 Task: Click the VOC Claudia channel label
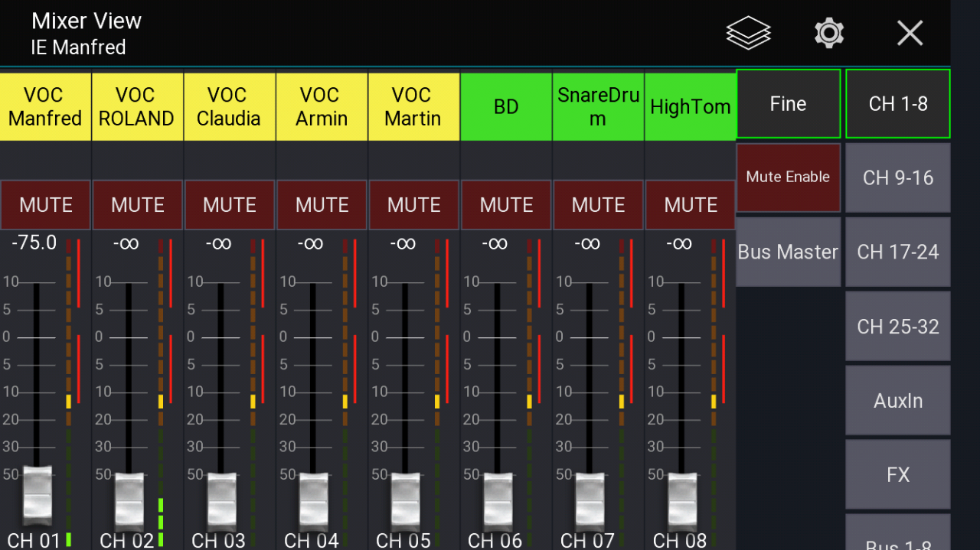click(229, 107)
